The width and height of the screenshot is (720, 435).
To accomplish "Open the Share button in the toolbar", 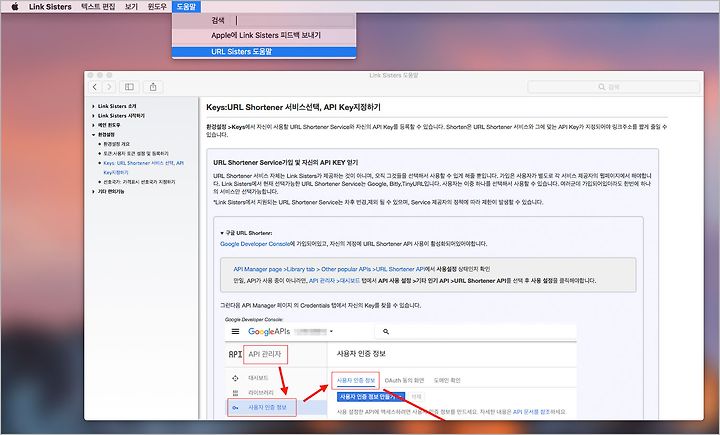I will tap(153, 87).
